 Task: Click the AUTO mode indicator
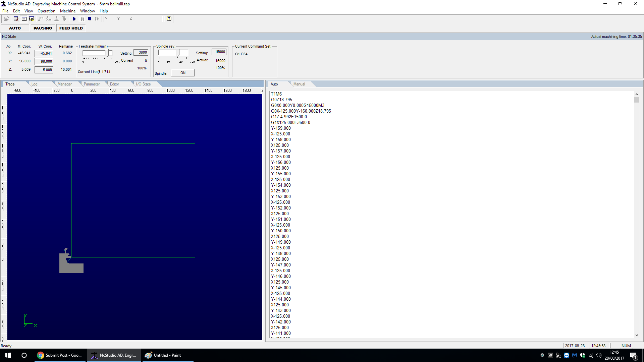click(15, 28)
